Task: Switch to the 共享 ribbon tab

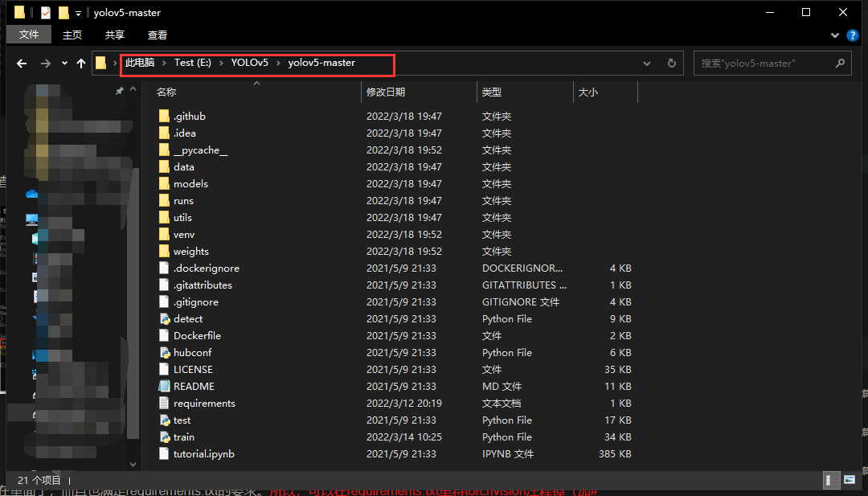Action: 115,35
